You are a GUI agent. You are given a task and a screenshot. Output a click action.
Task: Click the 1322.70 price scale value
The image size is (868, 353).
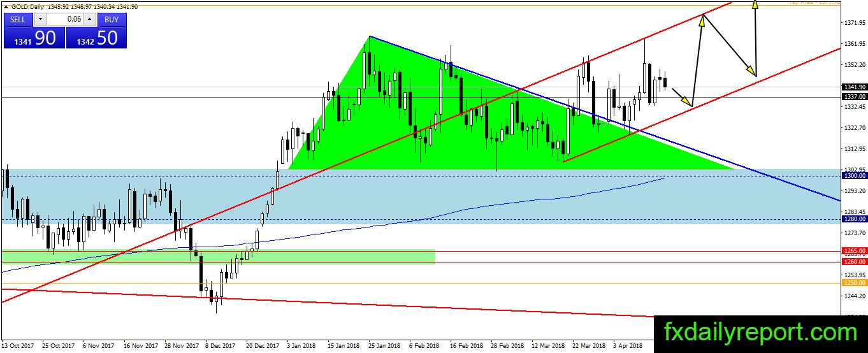[x=854, y=128]
